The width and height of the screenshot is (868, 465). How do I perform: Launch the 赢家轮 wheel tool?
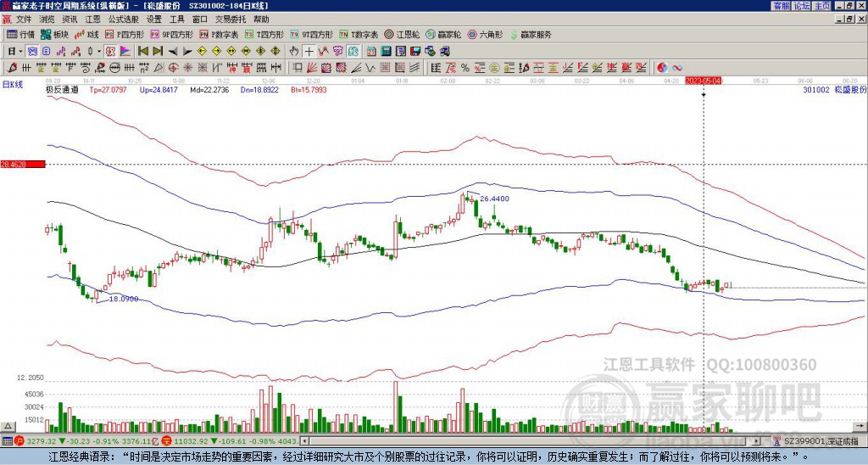(x=443, y=34)
